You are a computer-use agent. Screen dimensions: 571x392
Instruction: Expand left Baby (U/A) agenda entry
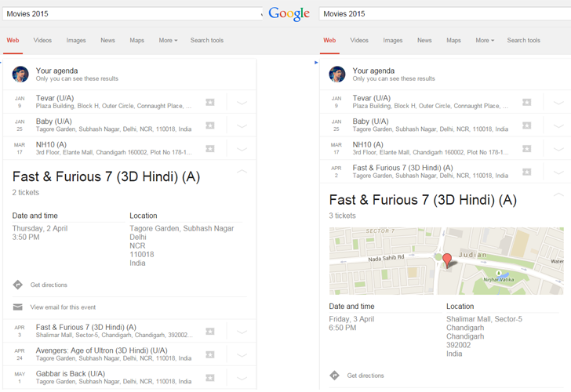click(242, 126)
